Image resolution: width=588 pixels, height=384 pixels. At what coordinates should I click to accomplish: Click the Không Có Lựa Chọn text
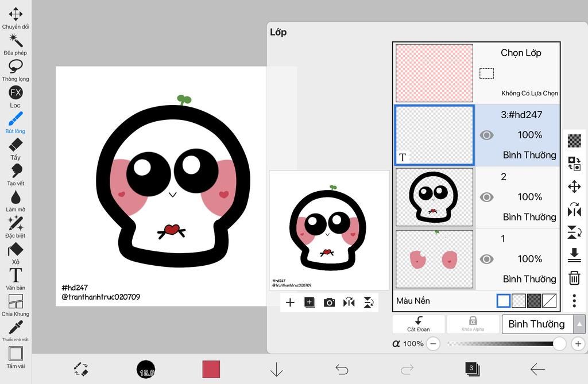click(x=529, y=93)
